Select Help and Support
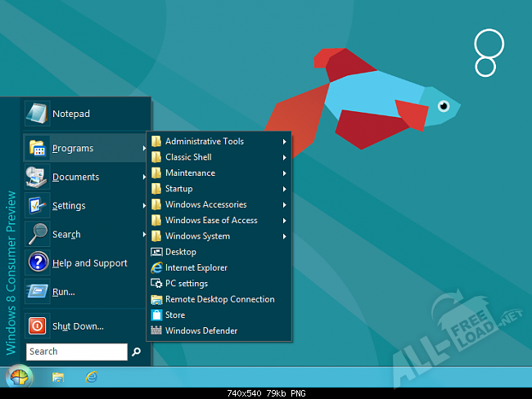532x399 pixels. (89, 263)
